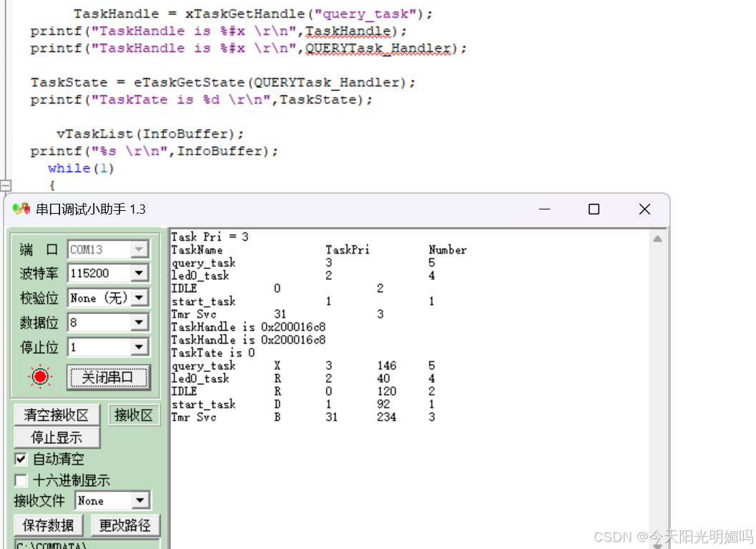Open the COM13 port dropdown
This screenshot has height=549, width=756.
tap(139, 249)
